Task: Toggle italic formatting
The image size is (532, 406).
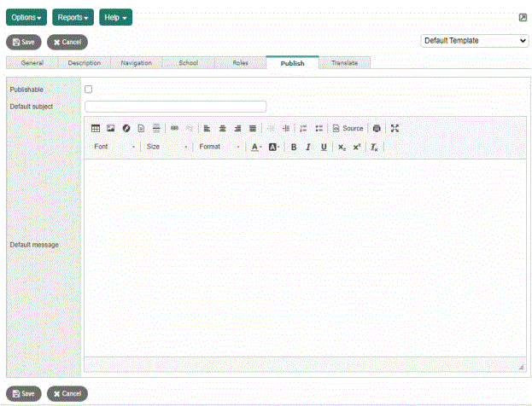Action: pos(308,148)
